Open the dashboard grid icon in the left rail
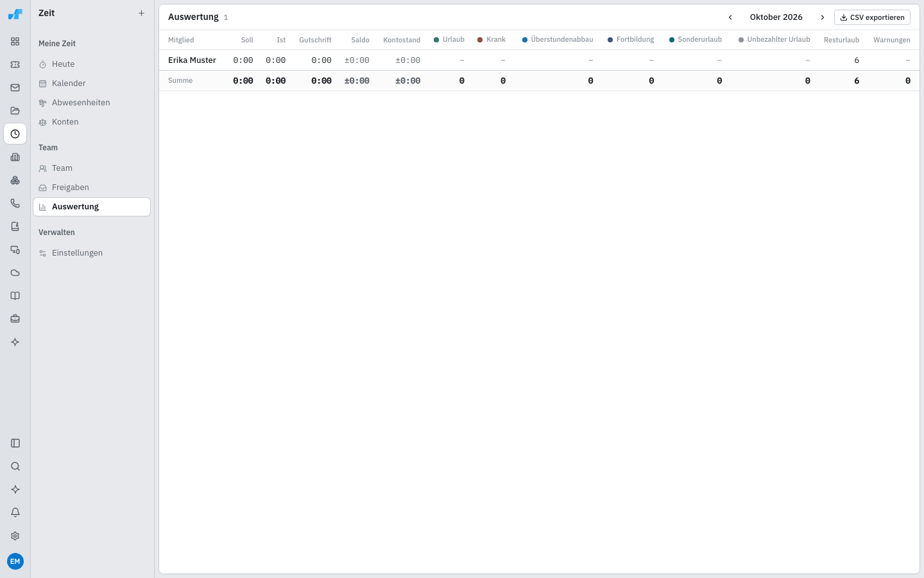 tap(15, 42)
